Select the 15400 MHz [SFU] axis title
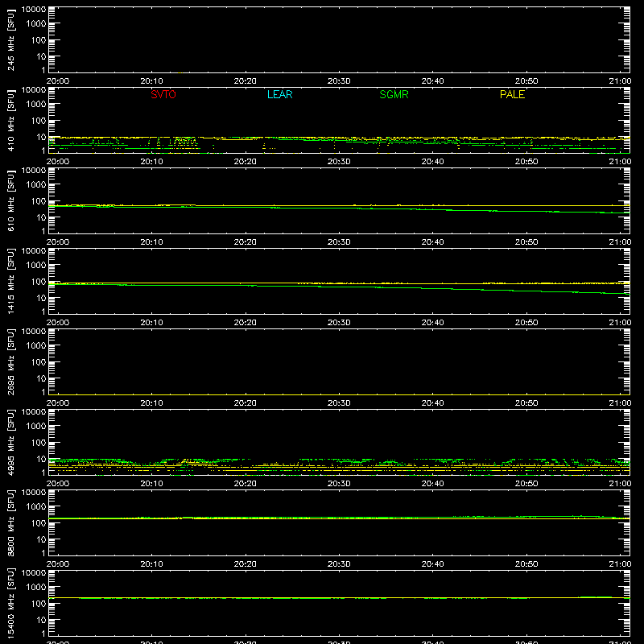The height and width of the screenshot is (644, 644). [x=10, y=603]
